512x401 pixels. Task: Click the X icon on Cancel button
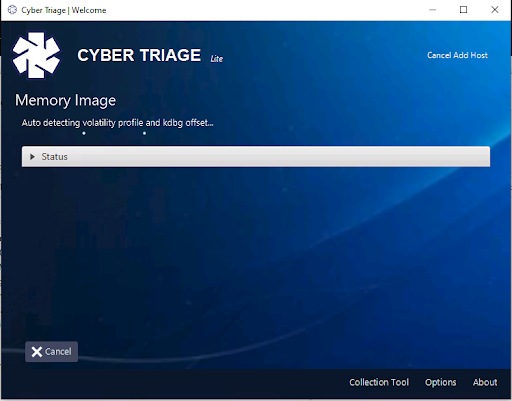pyautogui.click(x=37, y=352)
